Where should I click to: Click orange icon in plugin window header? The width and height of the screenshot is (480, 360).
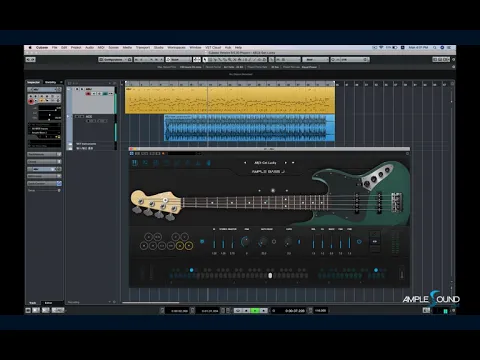coord(163,154)
